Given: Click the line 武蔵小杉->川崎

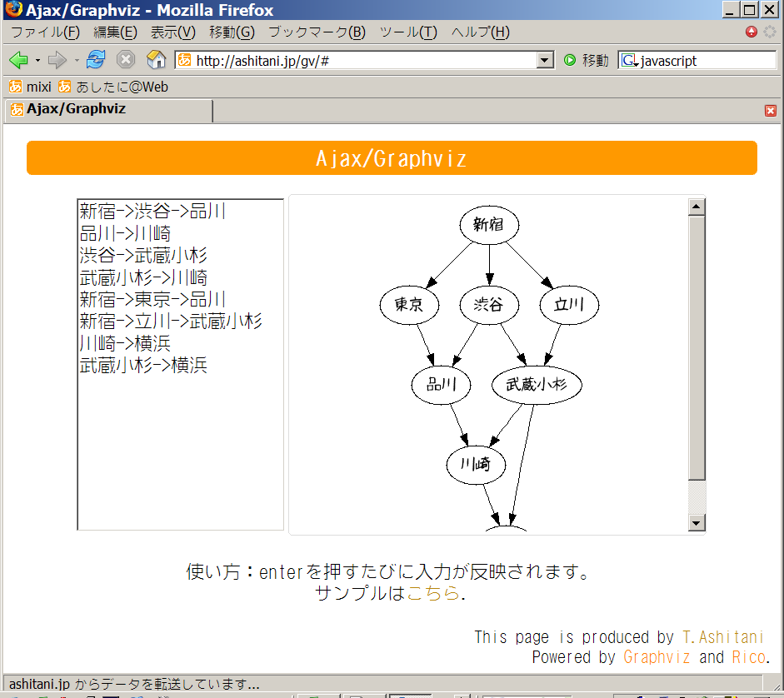Looking at the screenshot, I should (x=143, y=277).
